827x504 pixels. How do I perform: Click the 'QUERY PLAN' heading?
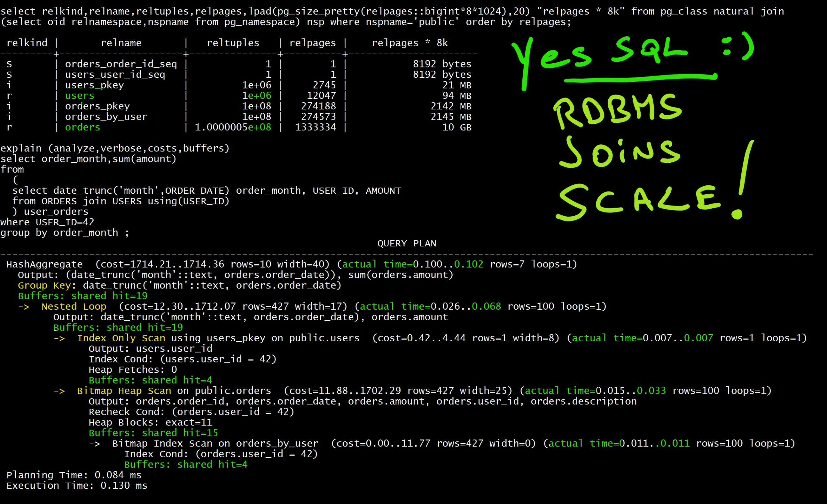406,244
